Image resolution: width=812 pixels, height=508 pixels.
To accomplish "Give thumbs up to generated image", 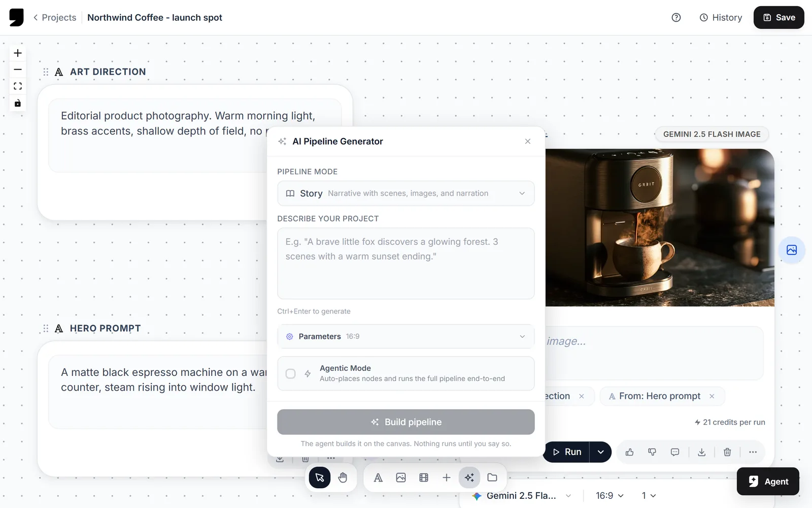I will 630,452.
